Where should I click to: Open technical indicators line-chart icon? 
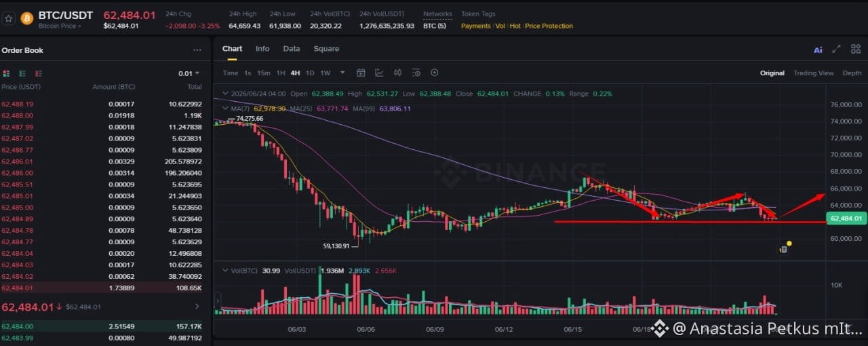coord(379,73)
